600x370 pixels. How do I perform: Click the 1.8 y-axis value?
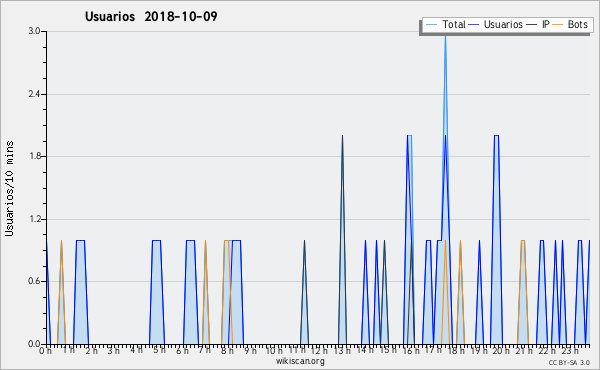pos(34,156)
